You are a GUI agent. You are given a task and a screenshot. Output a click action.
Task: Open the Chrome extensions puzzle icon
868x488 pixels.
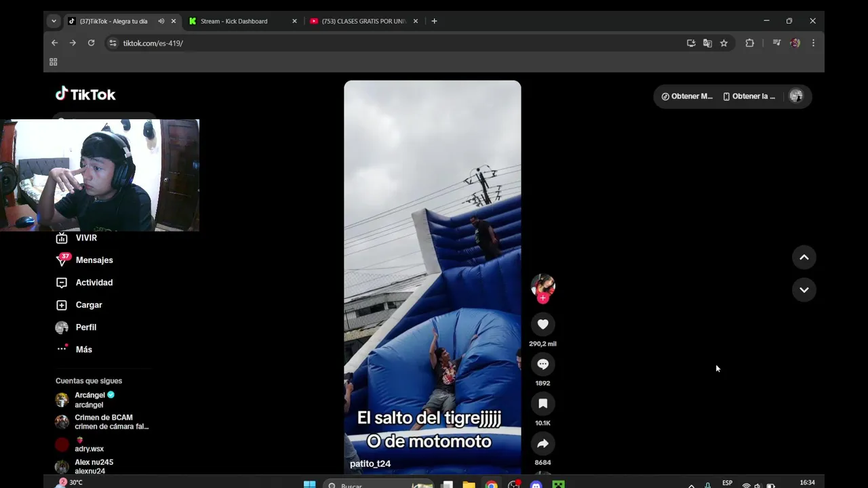click(749, 43)
